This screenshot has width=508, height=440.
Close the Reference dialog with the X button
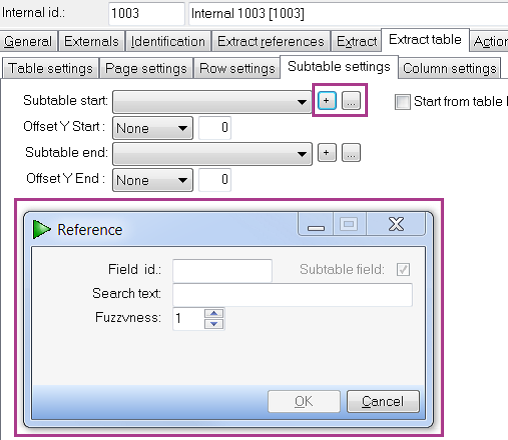click(x=396, y=225)
